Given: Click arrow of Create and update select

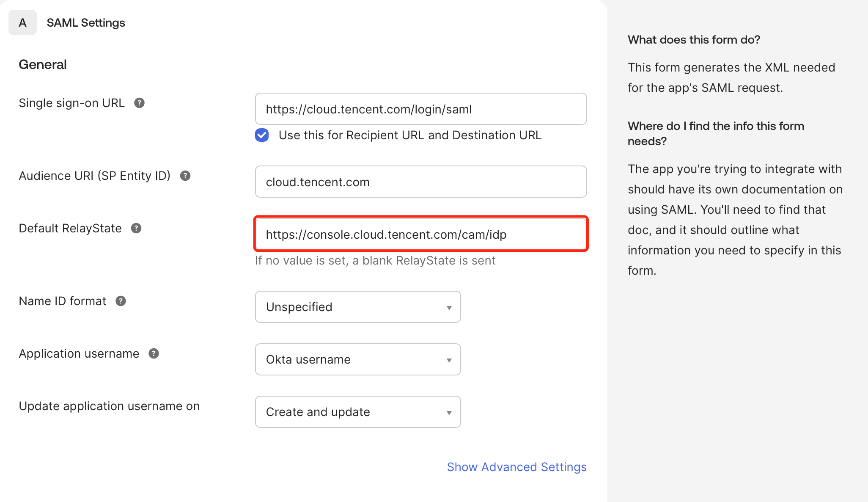Looking at the screenshot, I should click(x=449, y=412).
